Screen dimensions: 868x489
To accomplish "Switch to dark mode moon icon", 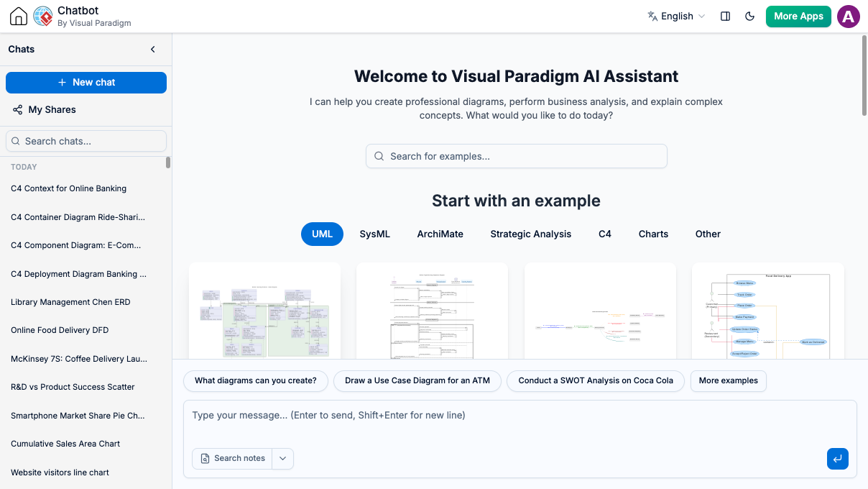I will point(750,16).
